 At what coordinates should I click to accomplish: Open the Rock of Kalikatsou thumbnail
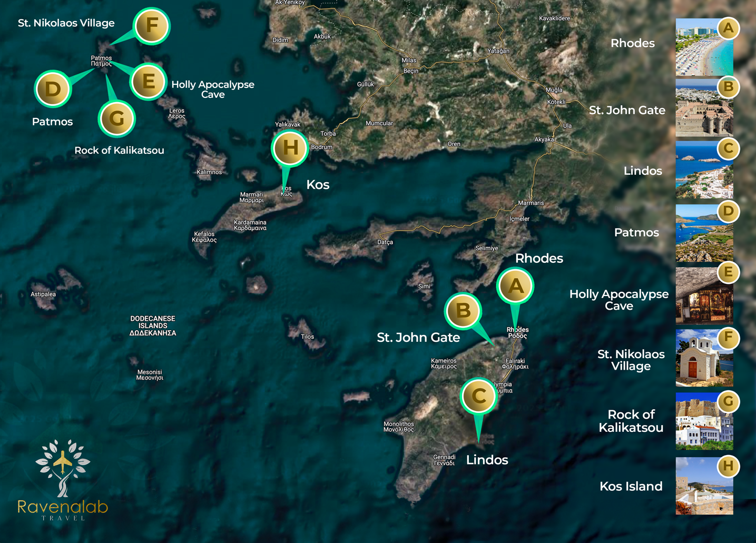703,421
